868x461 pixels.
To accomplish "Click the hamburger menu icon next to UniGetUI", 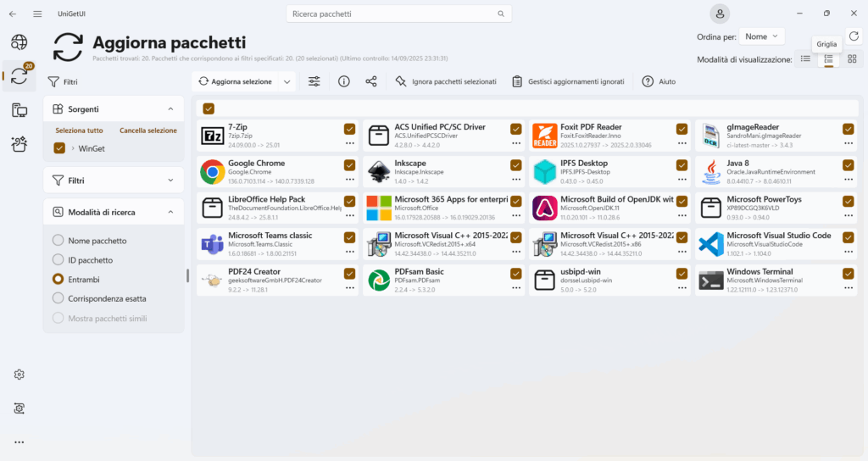I will [x=37, y=14].
